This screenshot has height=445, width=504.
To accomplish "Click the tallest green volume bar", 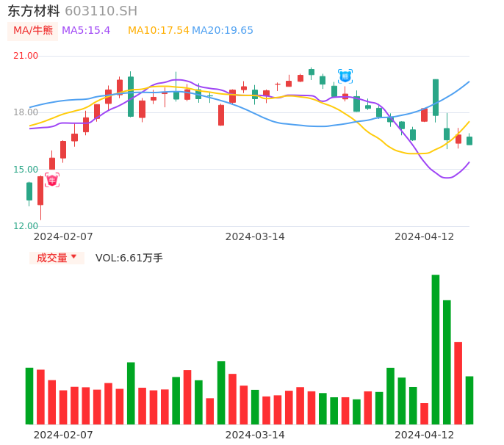I will tap(436, 350).
